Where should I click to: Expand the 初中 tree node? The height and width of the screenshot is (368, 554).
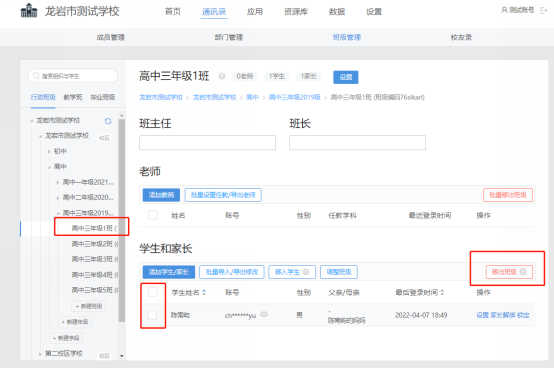tap(49, 152)
